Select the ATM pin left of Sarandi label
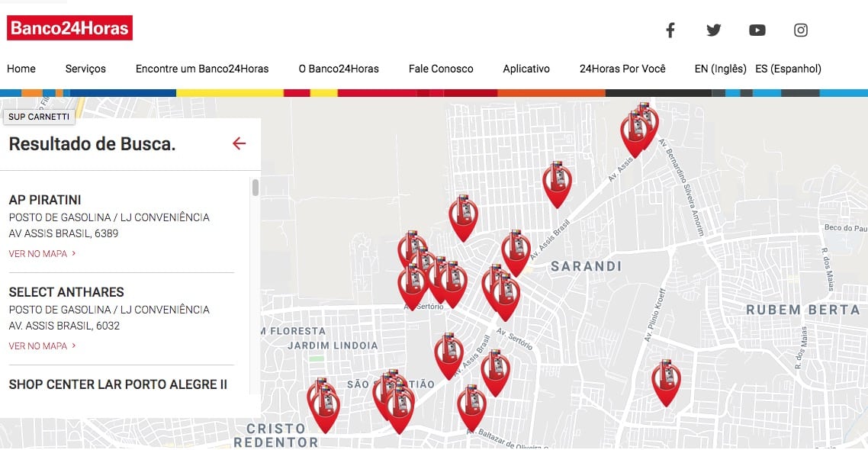Viewport: 868px width, 450px height. (516, 253)
